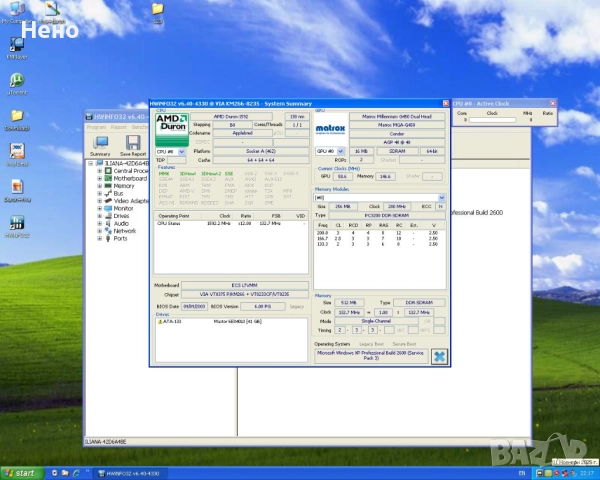Open the Memory Modules [#0] dropdown
600x480 pixels.
(441, 198)
